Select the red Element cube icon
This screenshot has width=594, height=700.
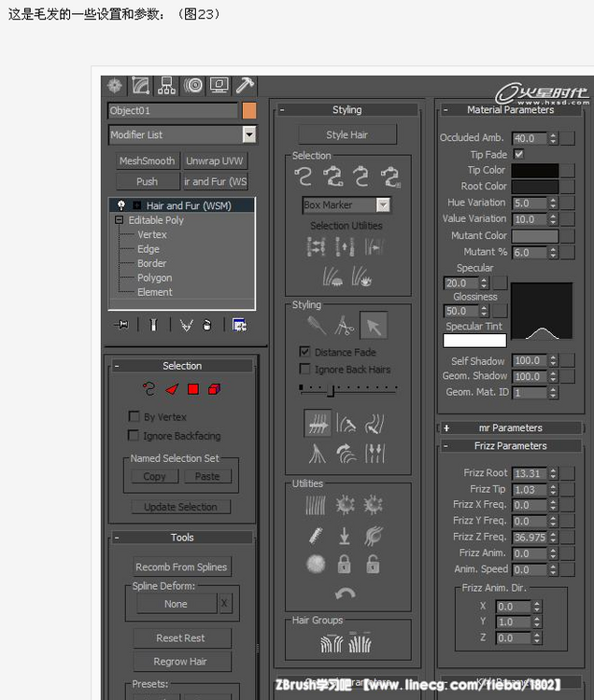tap(215, 389)
